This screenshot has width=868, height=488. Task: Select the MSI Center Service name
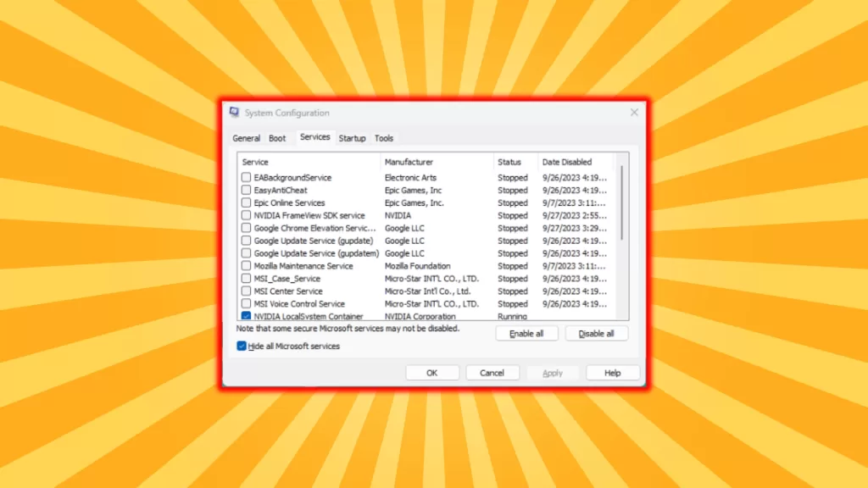(x=288, y=291)
